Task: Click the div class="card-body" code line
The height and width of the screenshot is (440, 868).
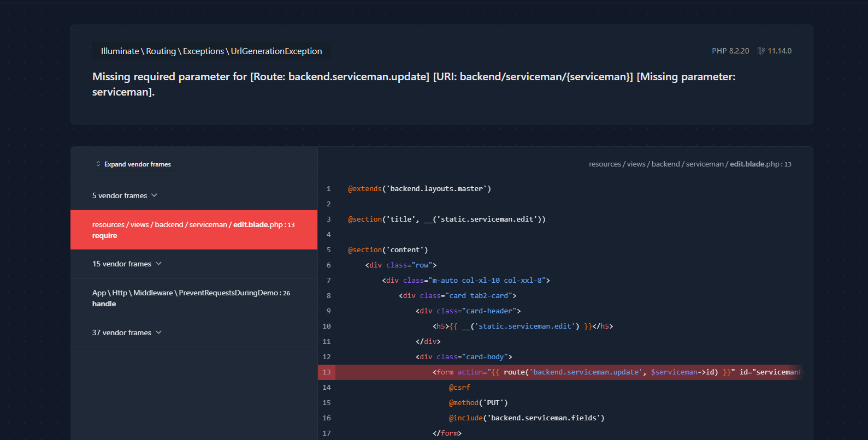Action: tap(464, 356)
